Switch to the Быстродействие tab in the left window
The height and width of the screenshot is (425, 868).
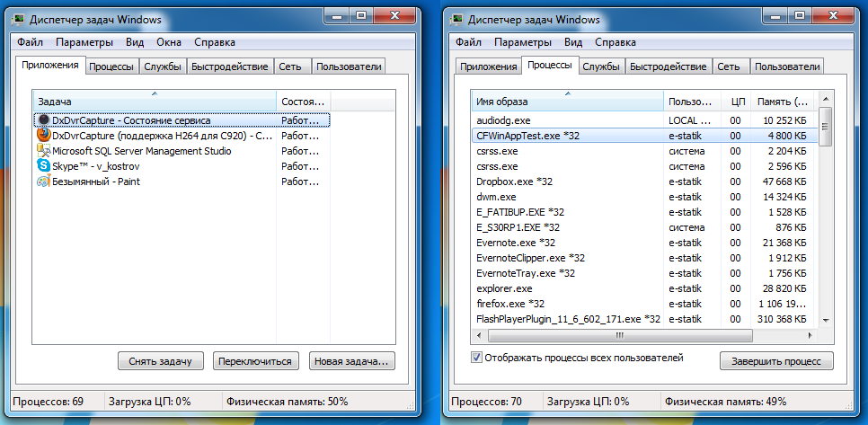(x=230, y=67)
